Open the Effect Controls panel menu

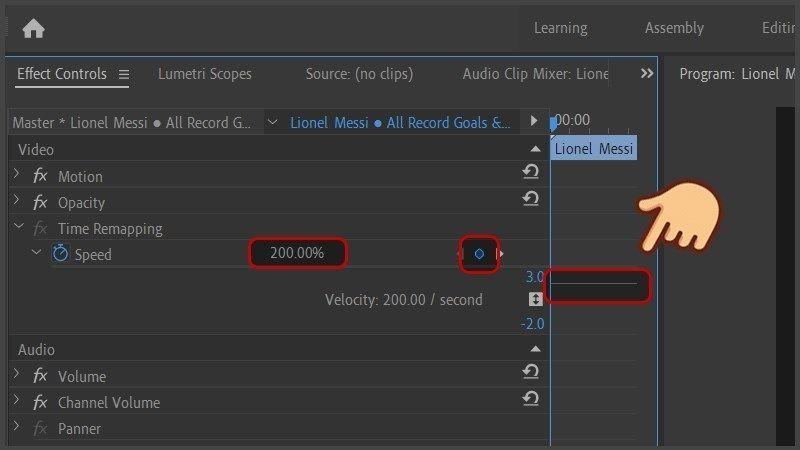(123, 74)
